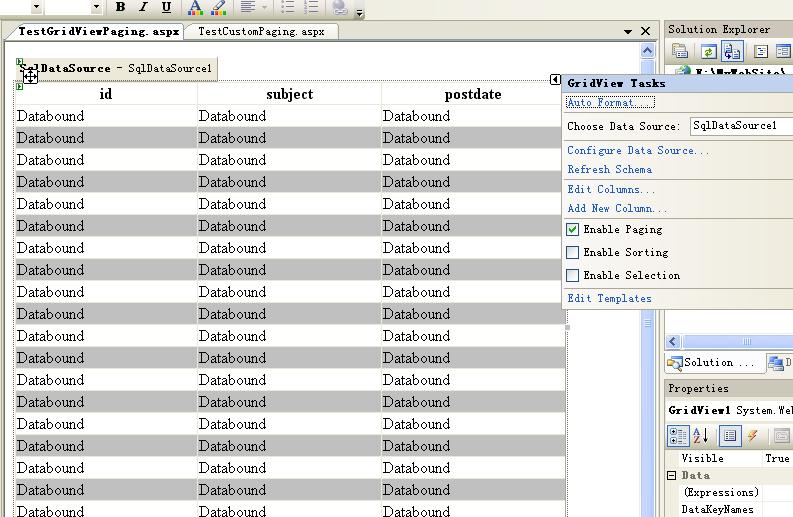Toggle Italic formatting in toolbar
The width and height of the screenshot is (793, 517).
tap(143, 7)
